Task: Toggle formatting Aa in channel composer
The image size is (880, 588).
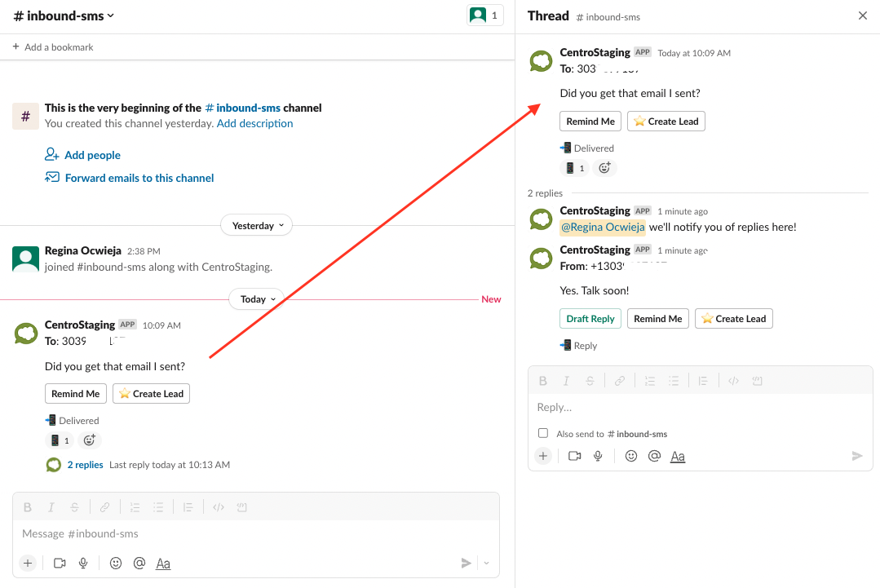Action: click(163, 564)
